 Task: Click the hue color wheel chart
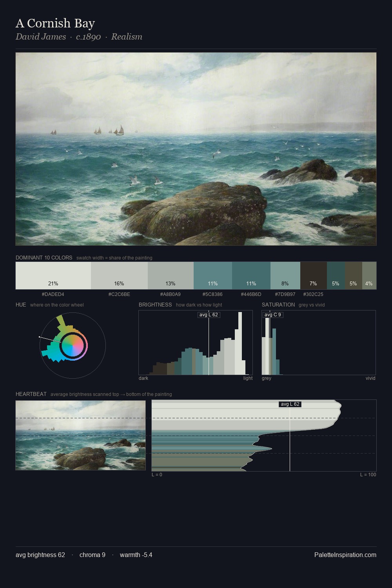point(73,345)
